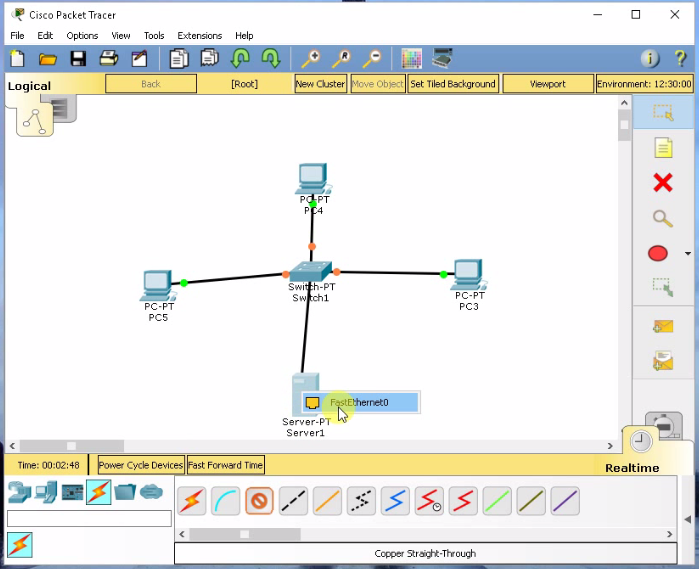
Task: Open the Extensions menu
Action: pos(200,36)
